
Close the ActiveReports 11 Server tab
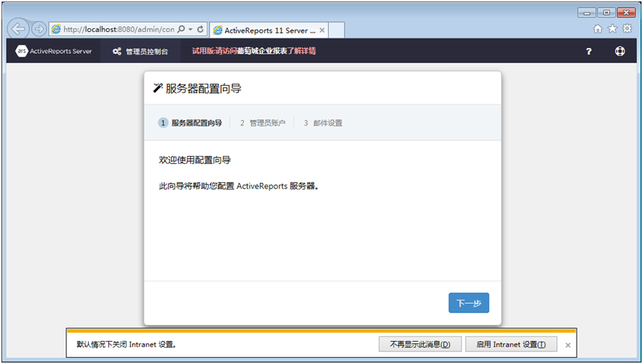click(322, 31)
